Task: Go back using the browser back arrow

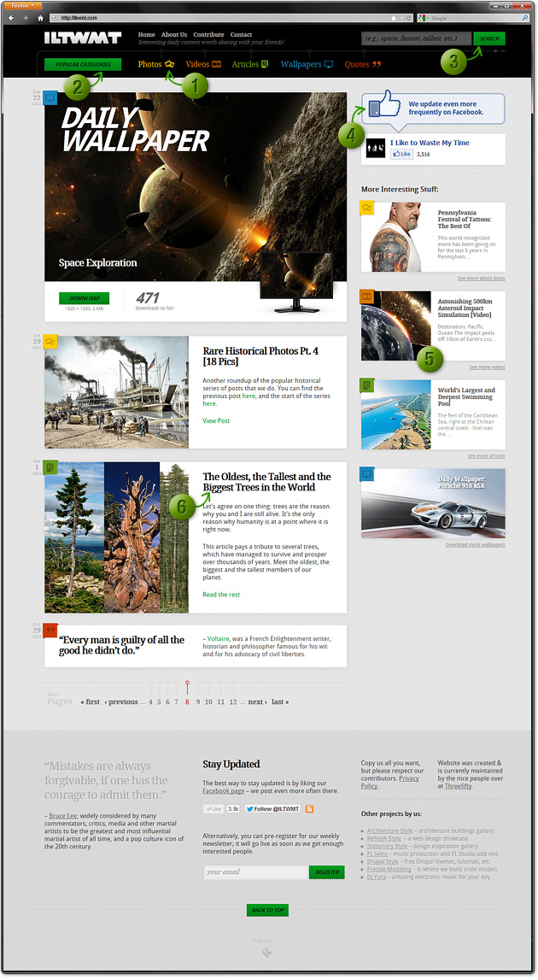Action: click(11, 18)
